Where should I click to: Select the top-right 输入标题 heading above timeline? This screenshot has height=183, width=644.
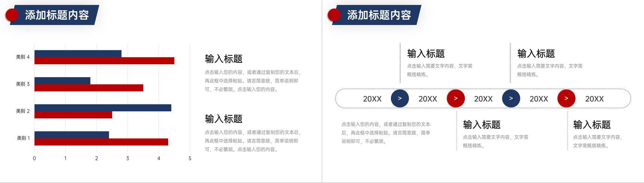[536, 54]
